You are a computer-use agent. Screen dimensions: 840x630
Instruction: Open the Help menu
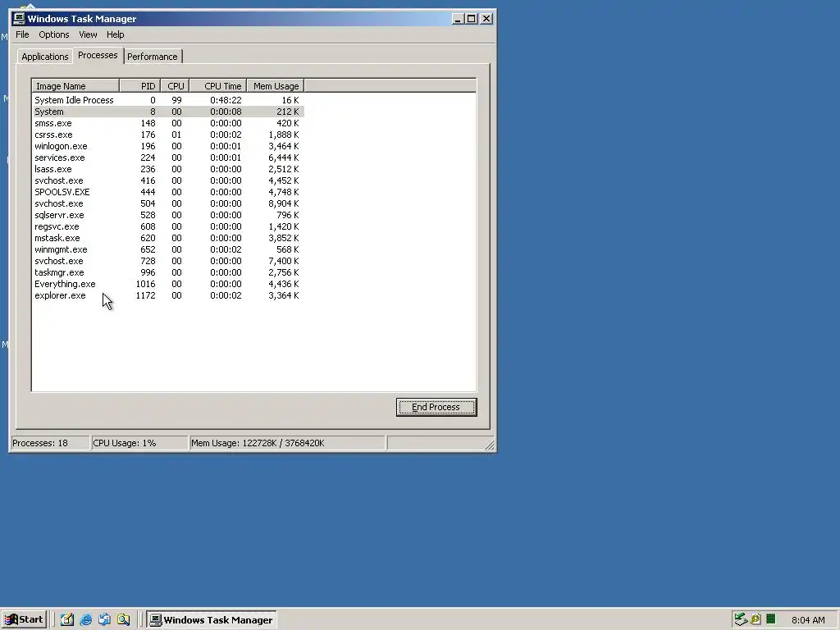click(x=115, y=34)
